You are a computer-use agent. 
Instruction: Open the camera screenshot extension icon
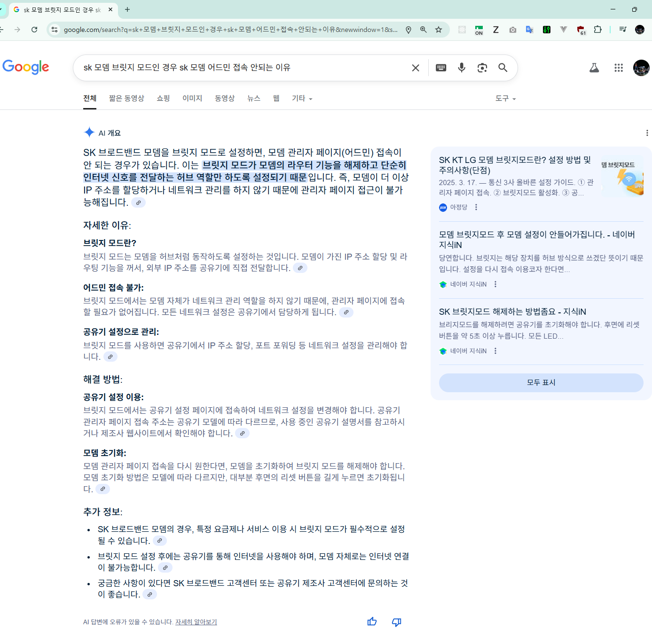(513, 30)
